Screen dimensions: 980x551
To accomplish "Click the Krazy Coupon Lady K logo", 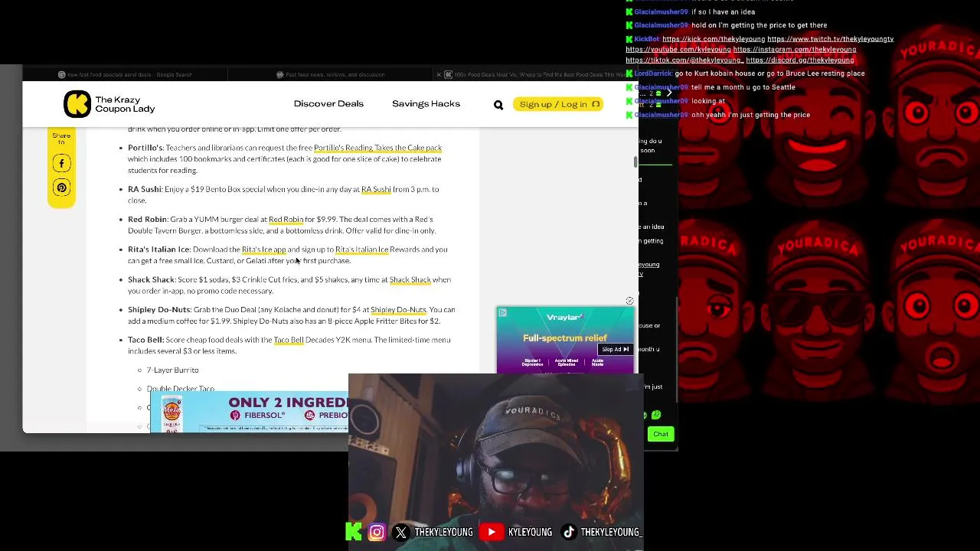I will coord(77,104).
